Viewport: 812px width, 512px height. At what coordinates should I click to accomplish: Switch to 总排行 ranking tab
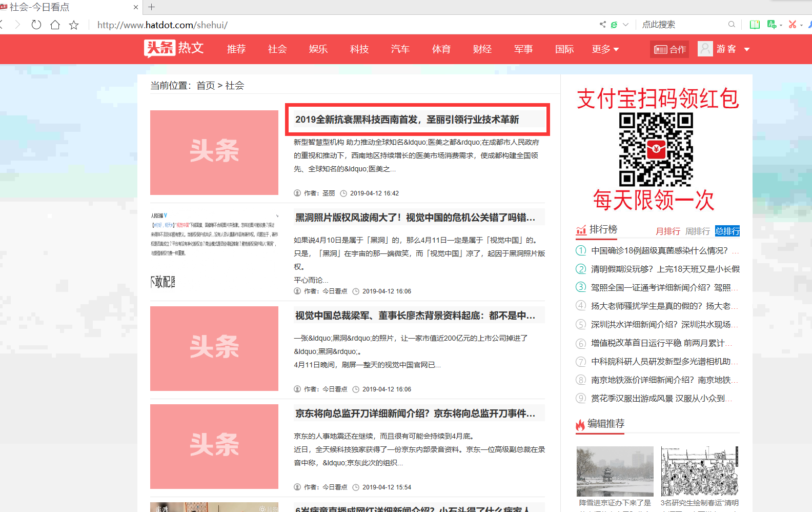coord(727,231)
